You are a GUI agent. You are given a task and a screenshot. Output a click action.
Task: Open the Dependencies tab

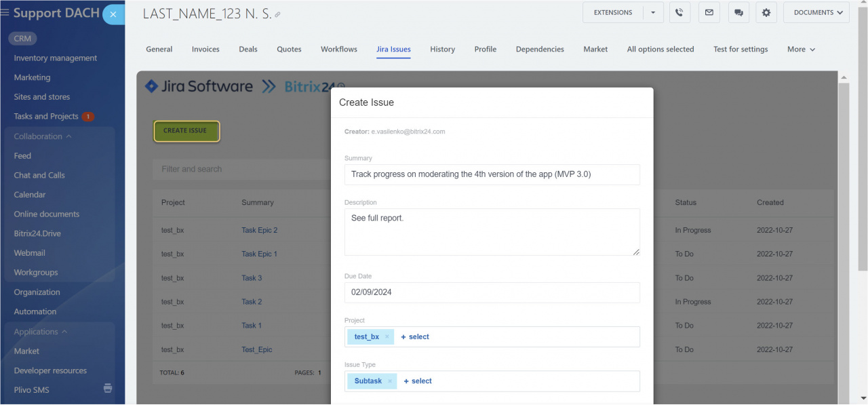540,50
